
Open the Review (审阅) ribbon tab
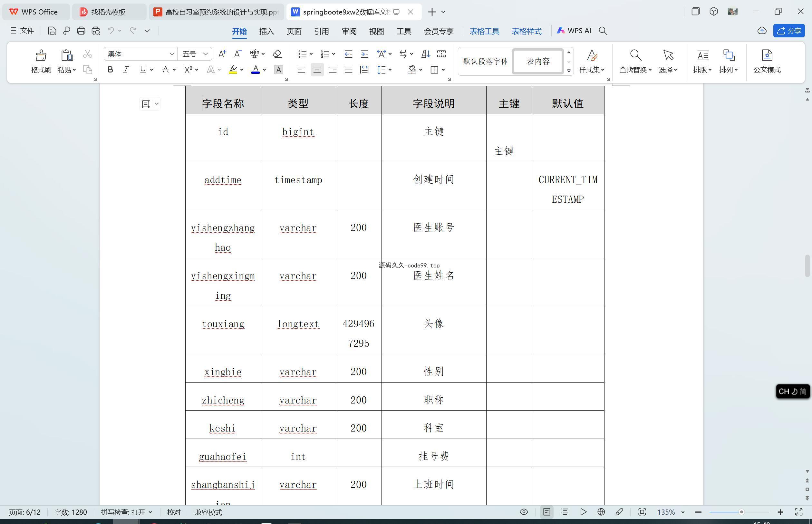point(349,31)
